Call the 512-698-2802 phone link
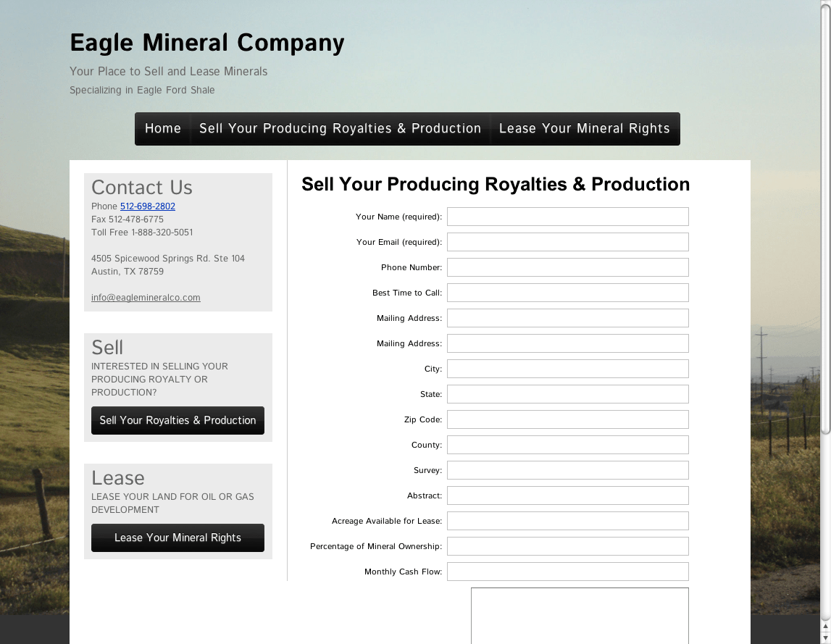Image resolution: width=831 pixels, height=644 pixels. tap(147, 206)
